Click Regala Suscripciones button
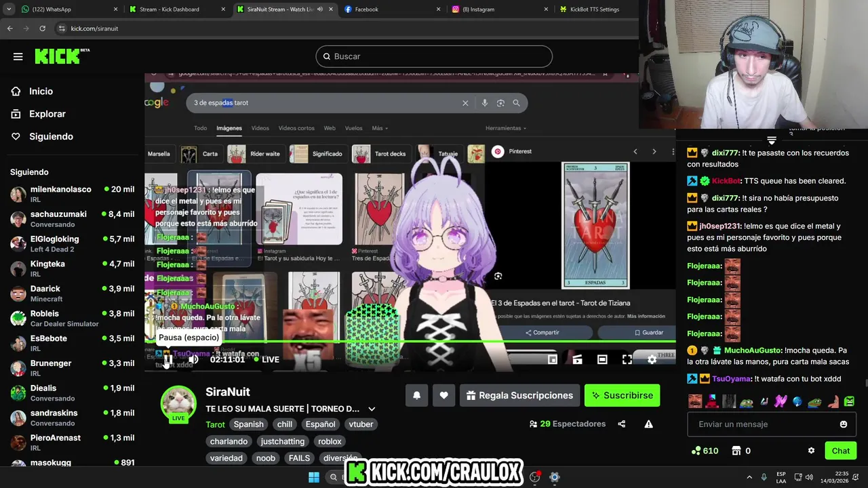Image resolution: width=868 pixels, height=488 pixels. 519,395
